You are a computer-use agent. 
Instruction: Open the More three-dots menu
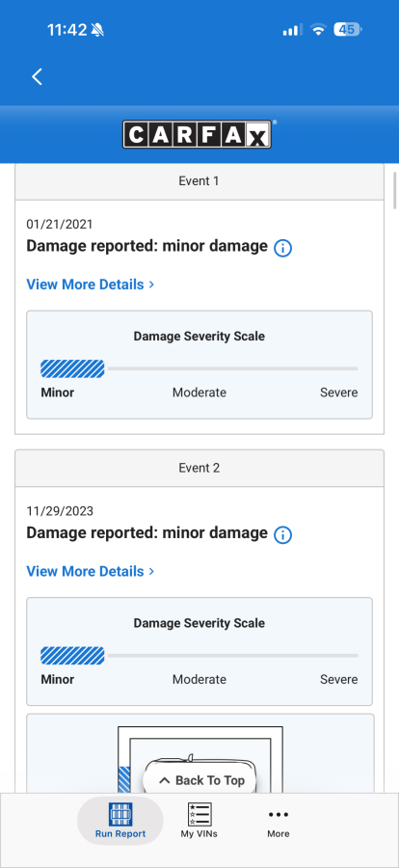[x=278, y=814]
